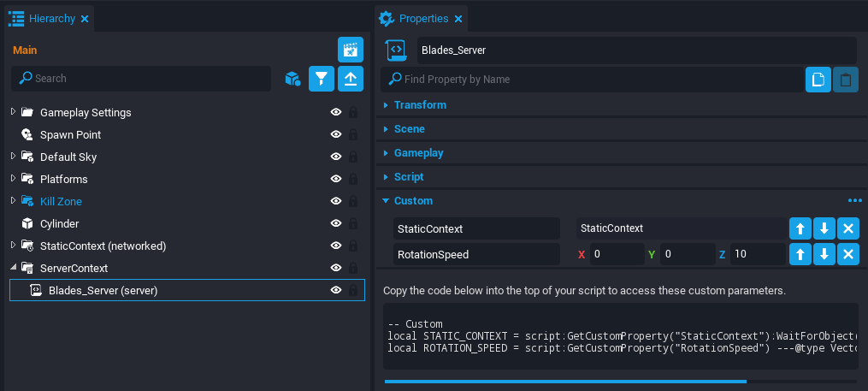Click the clapperboard icon next to Main
This screenshot has height=391, width=868.
tap(351, 50)
